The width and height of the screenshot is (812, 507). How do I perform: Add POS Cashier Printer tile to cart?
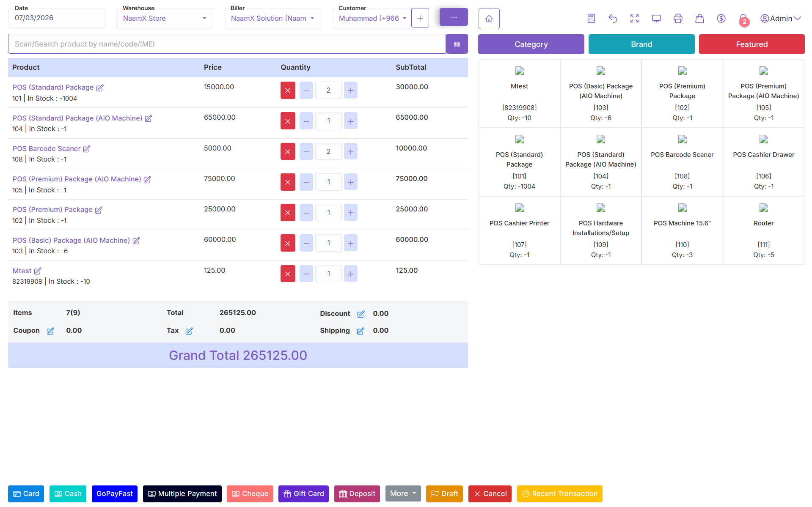pos(519,230)
